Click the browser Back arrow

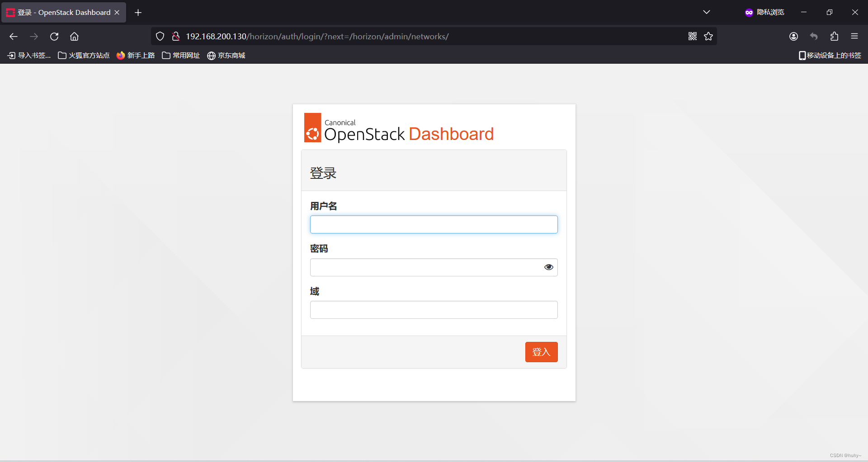coord(14,37)
